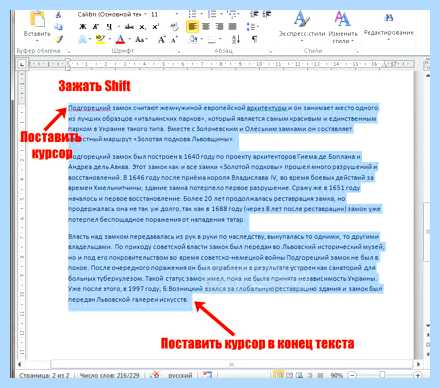Click the macro recording icon in status bar

tap(207, 375)
